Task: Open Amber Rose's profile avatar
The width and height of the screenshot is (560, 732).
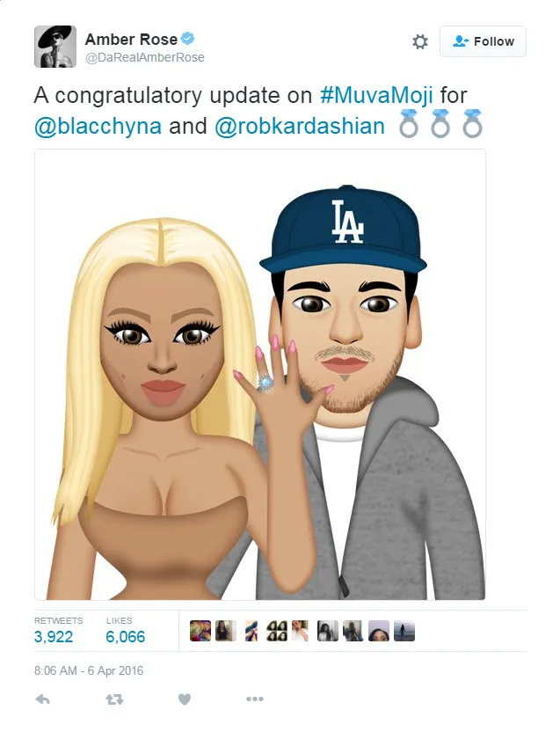Action: (55, 47)
